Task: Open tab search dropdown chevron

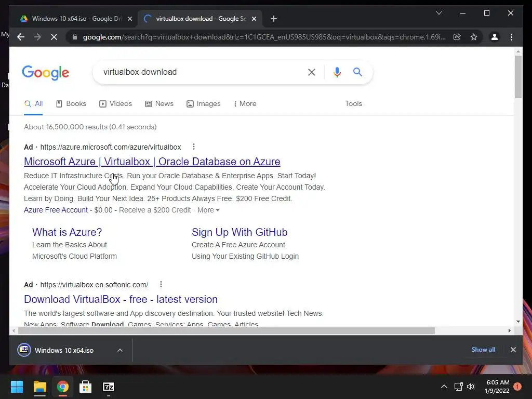Action: [438, 13]
